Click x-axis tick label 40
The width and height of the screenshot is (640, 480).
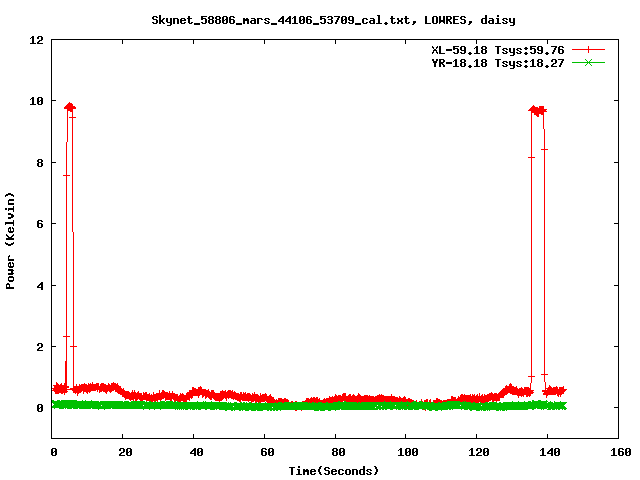point(196,452)
